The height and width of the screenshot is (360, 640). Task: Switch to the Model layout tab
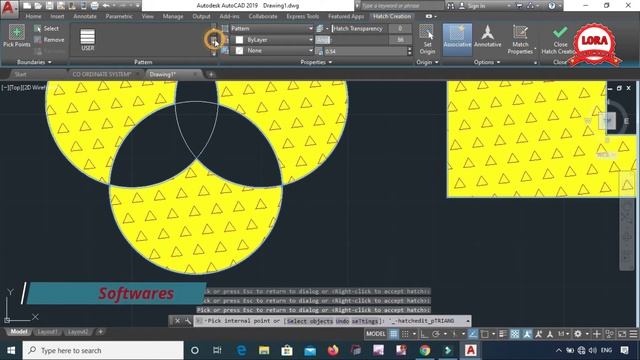point(19,332)
